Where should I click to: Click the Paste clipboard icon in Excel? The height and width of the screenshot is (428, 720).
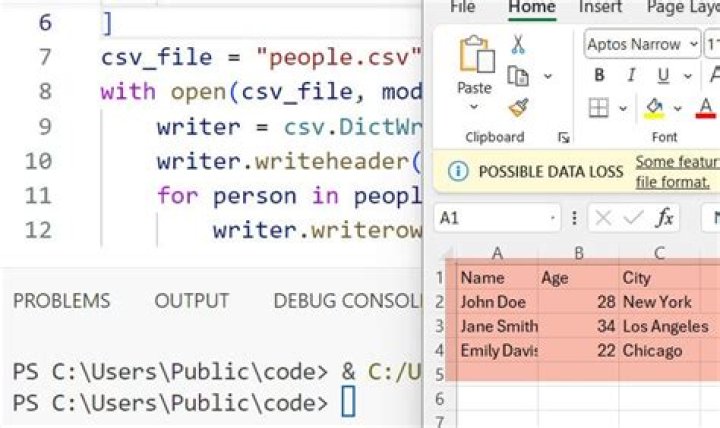point(477,55)
